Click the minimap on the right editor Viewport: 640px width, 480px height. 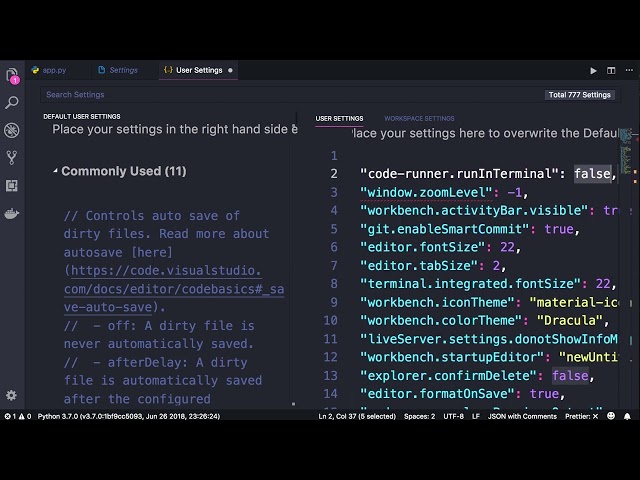pyautogui.click(x=626, y=153)
